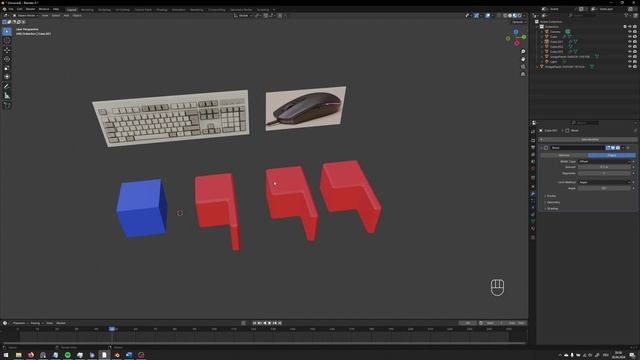The image size is (640, 360).
Task: Click the bevel Segments value field
Action: click(x=605, y=173)
